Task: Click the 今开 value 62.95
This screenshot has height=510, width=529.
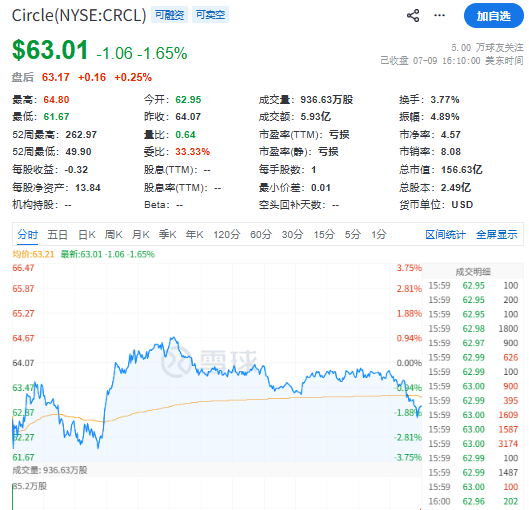Action: click(188, 100)
